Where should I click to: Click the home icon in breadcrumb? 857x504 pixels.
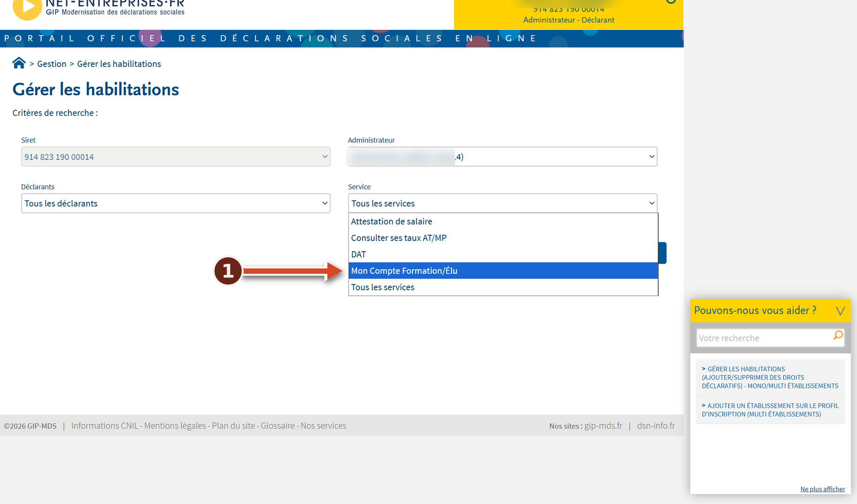coord(19,63)
